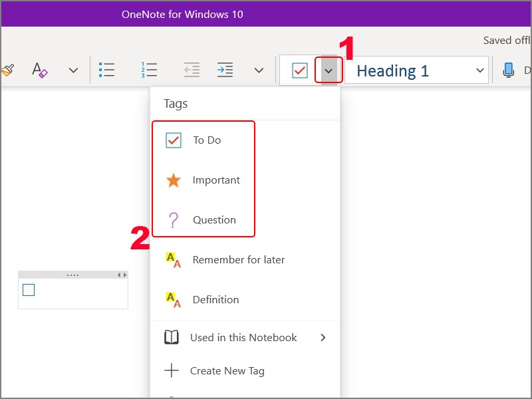
Task: Decrease indent of the paragraph
Action: (x=192, y=70)
